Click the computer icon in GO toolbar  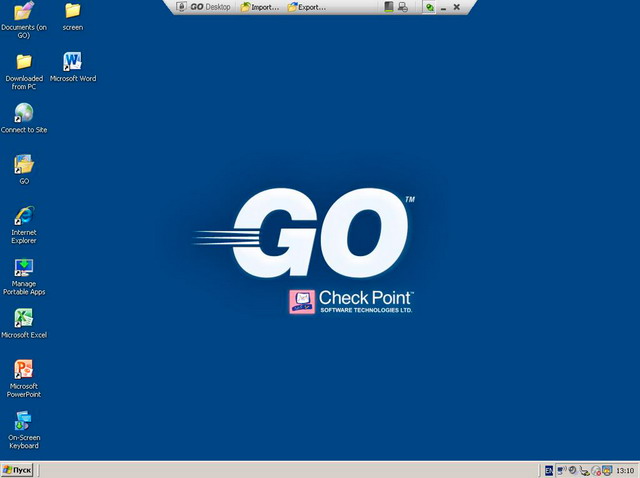tap(402, 7)
